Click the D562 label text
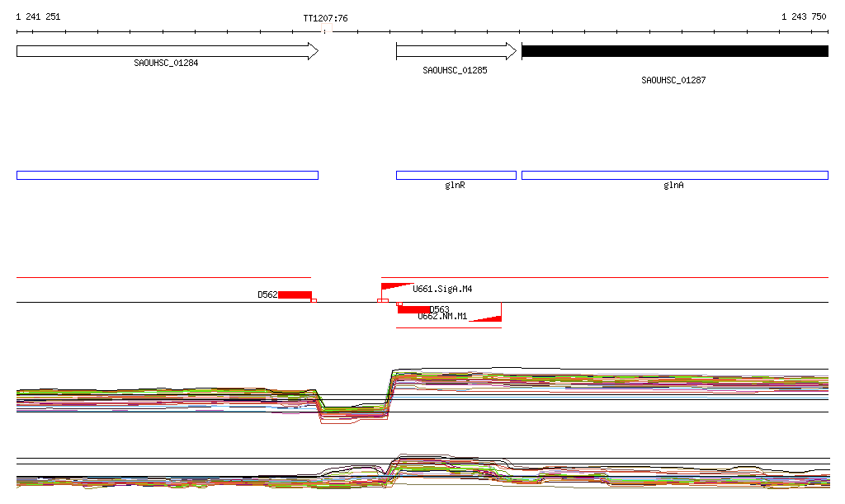Image resolution: width=845 pixels, height=504 pixels. (267, 294)
